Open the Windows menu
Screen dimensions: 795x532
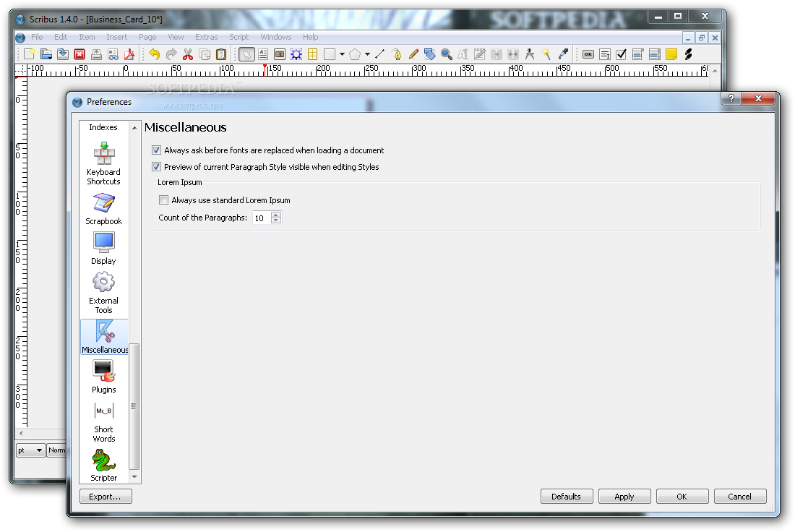[276, 37]
